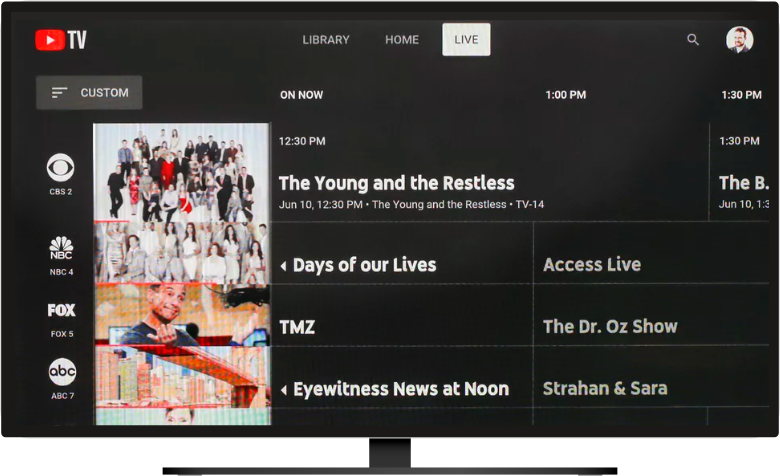Select the Access Live upcoming program
This screenshot has height=476, width=780.
[x=651, y=253]
